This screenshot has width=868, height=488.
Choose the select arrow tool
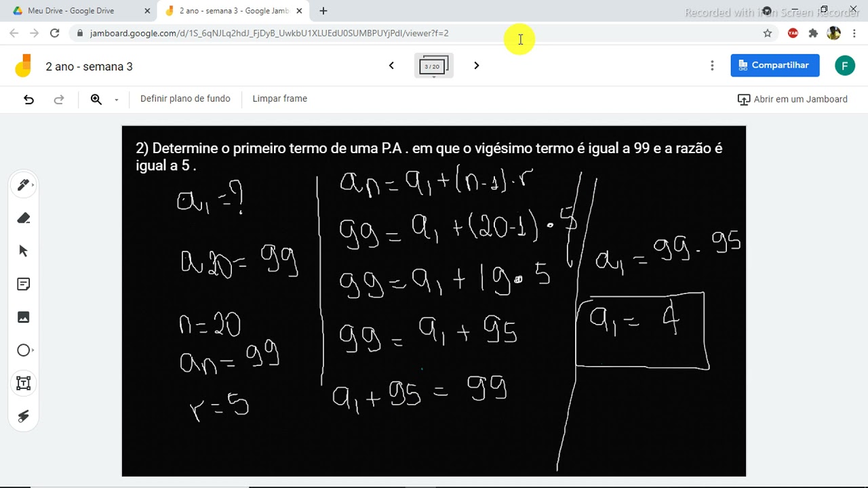coord(23,251)
